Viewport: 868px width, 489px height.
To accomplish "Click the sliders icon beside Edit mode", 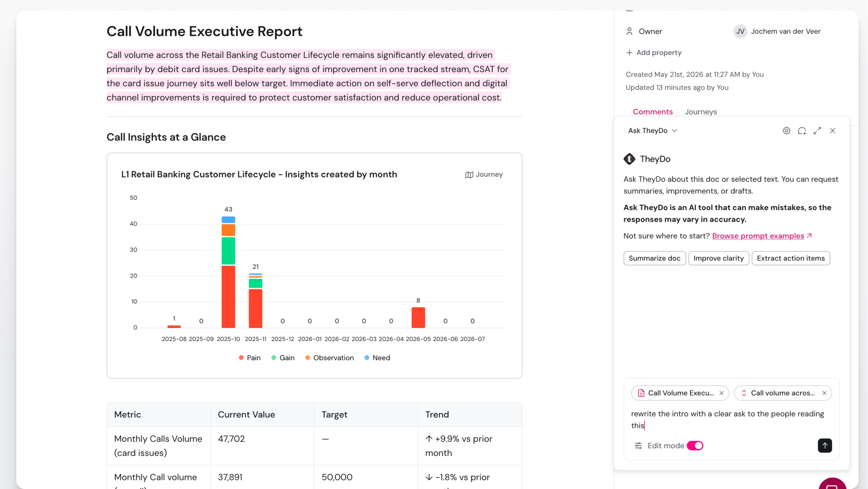I will tap(638, 446).
